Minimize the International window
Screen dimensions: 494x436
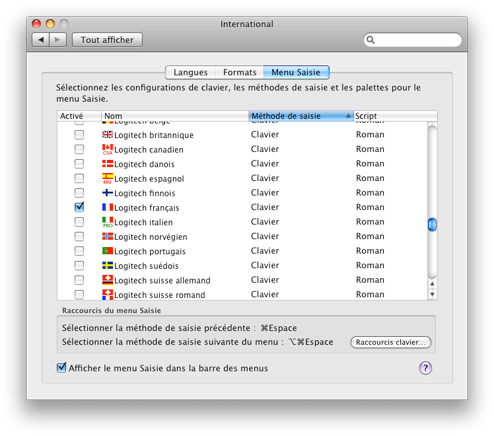click(x=50, y=24)
